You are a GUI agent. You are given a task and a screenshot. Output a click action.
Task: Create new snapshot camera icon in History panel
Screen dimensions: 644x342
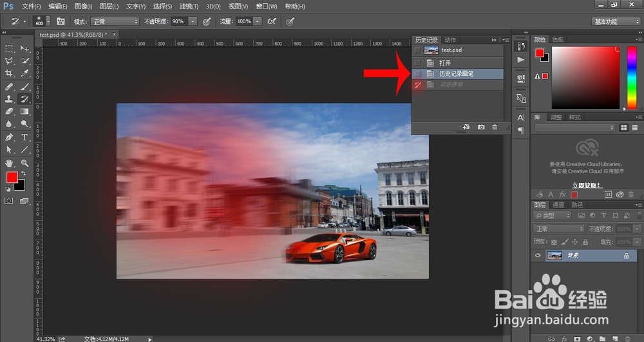(481, 127)
